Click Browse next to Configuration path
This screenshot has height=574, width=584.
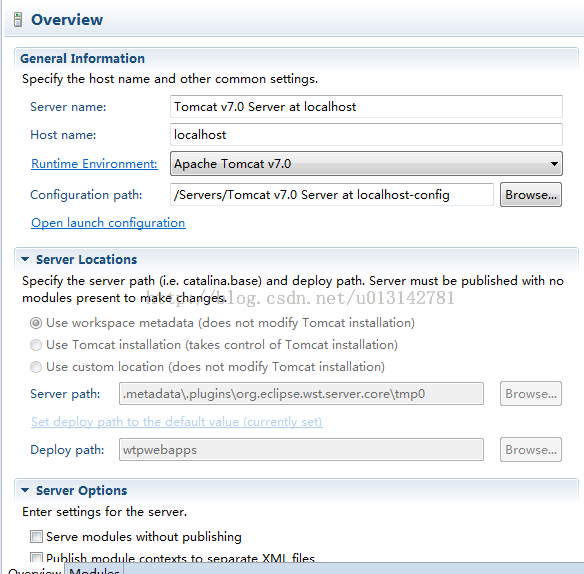(x=531, y=195)
